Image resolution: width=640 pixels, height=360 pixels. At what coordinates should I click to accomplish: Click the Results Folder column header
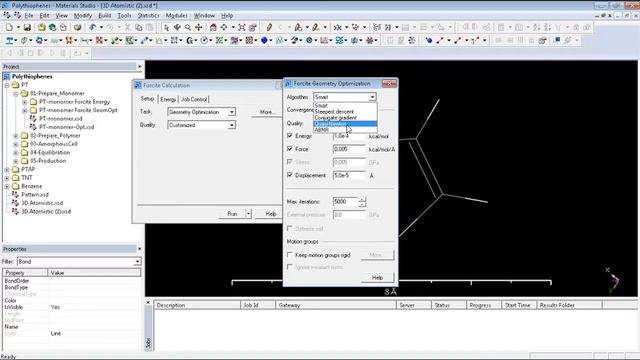coord(569,305)
